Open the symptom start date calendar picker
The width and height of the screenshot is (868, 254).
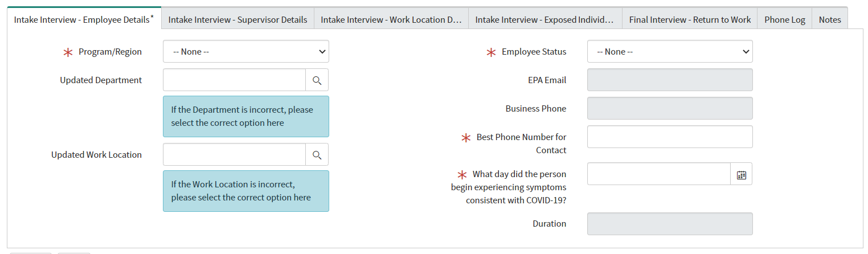[741, 175]
